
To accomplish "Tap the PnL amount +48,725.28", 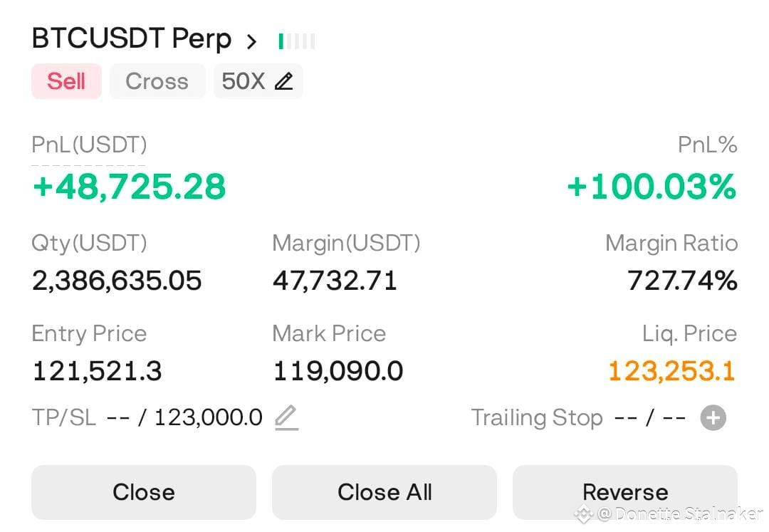I will click(x=130, y=187).
